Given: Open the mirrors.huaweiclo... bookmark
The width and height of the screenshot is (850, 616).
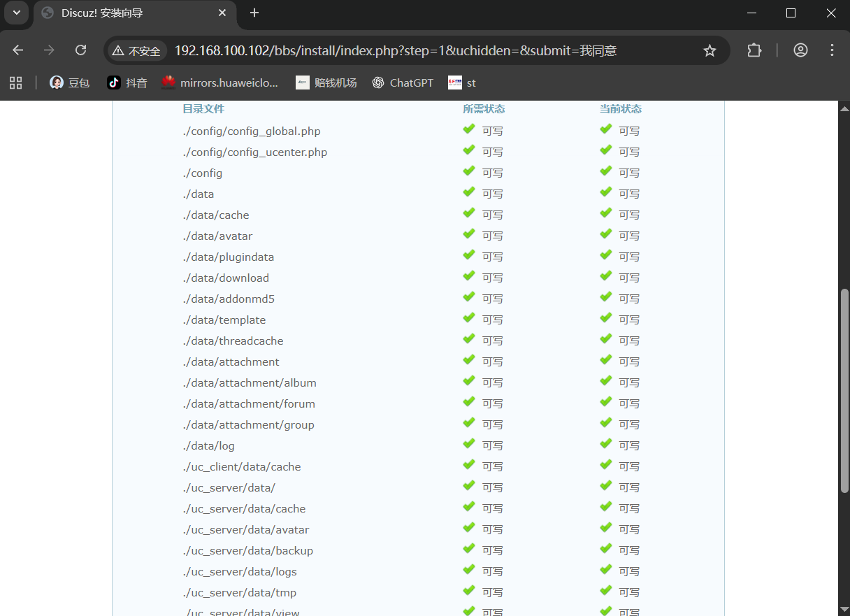Looking at the screenshot, I should pos(220,83).
